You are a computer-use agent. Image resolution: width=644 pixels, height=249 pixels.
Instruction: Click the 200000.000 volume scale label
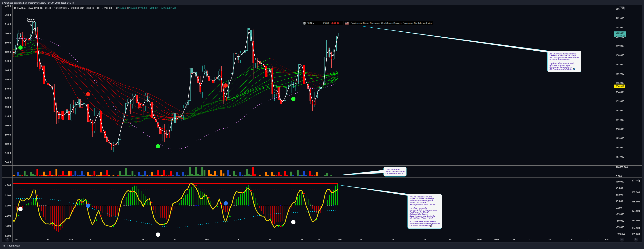coord(622,167)
